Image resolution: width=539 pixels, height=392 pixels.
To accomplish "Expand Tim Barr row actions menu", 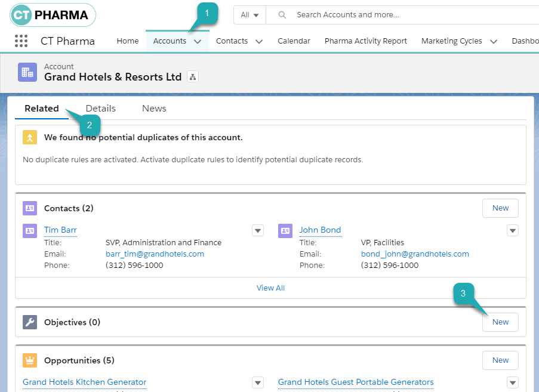I will [x=257, y=230].
